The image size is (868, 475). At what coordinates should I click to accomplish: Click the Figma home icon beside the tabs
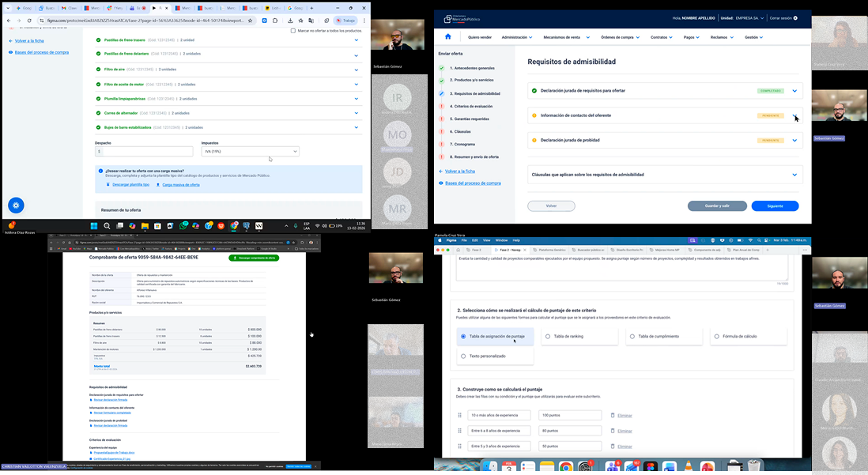pos(459,250)
